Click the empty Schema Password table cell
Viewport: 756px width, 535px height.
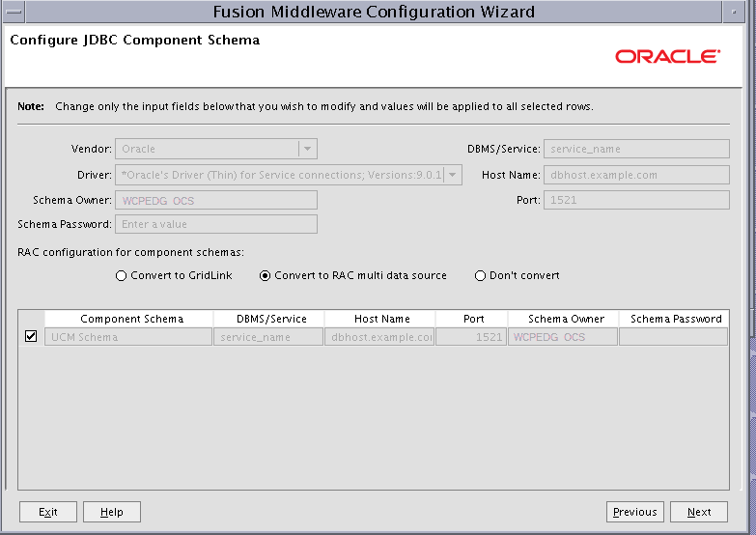[x=674, y=337]
